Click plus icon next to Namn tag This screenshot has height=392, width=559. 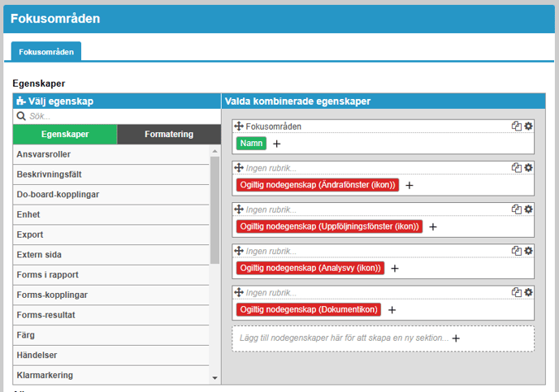[277, 144]
